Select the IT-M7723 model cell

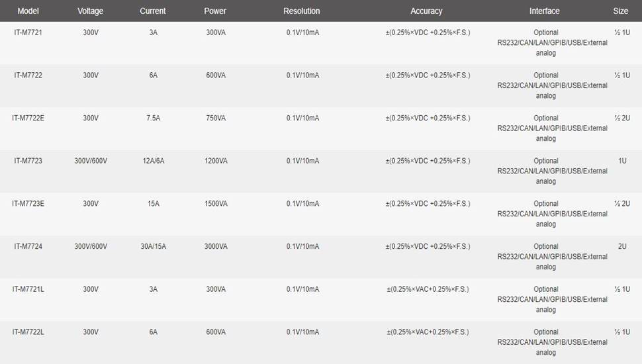[x=28, y=161]
